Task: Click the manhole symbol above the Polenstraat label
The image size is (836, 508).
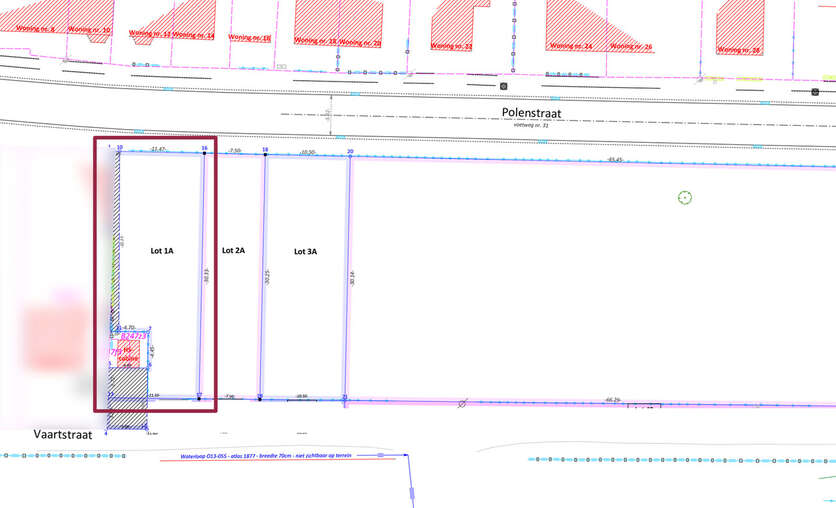Action: click(503, 86)
